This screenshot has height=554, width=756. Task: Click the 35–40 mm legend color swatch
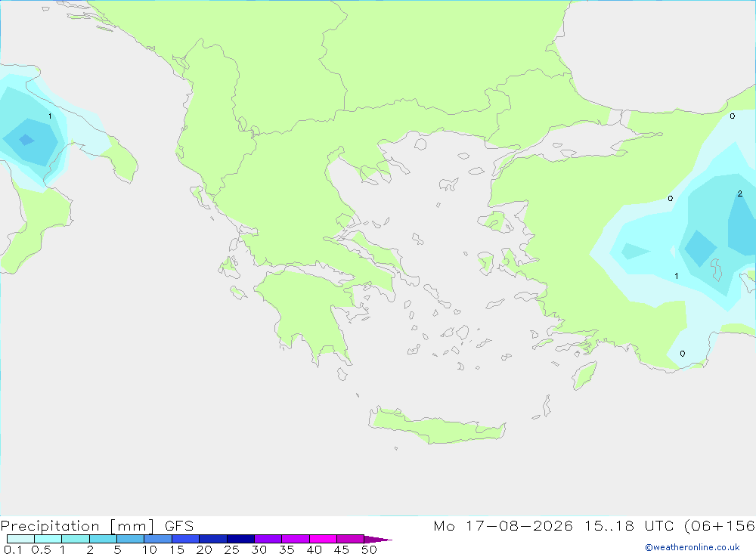pyautogui.click(x=296, y=539)
